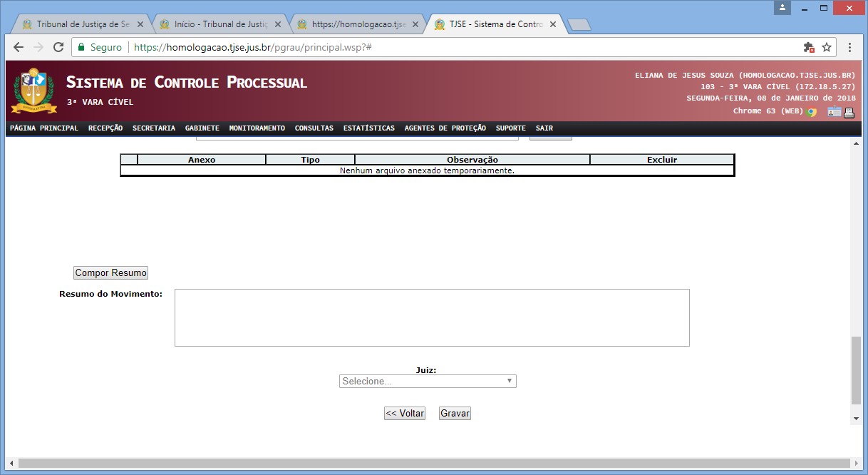Close the first Tribunal de Justiça tab
This screenshot has height=475, width=868.
[x=140, y=24]
